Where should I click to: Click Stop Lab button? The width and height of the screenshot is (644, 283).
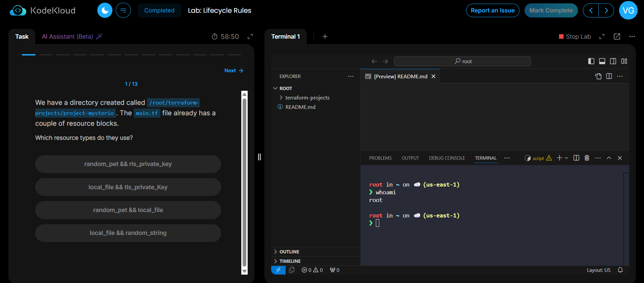575,37
